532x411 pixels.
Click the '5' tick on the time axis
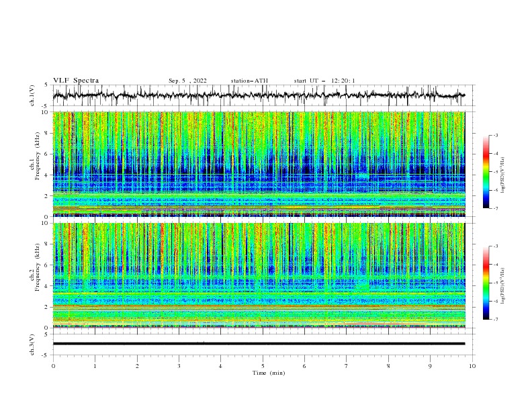click(263, 366)
